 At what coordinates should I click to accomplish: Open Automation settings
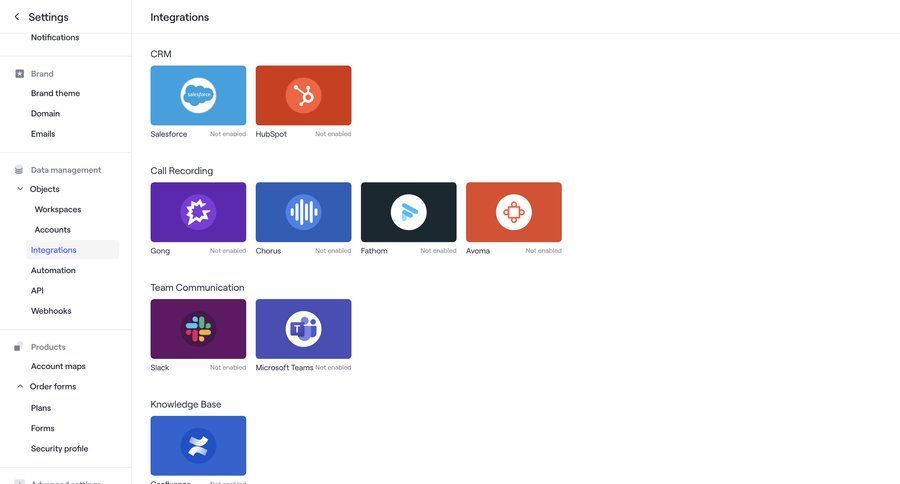[x=53, y=270]
